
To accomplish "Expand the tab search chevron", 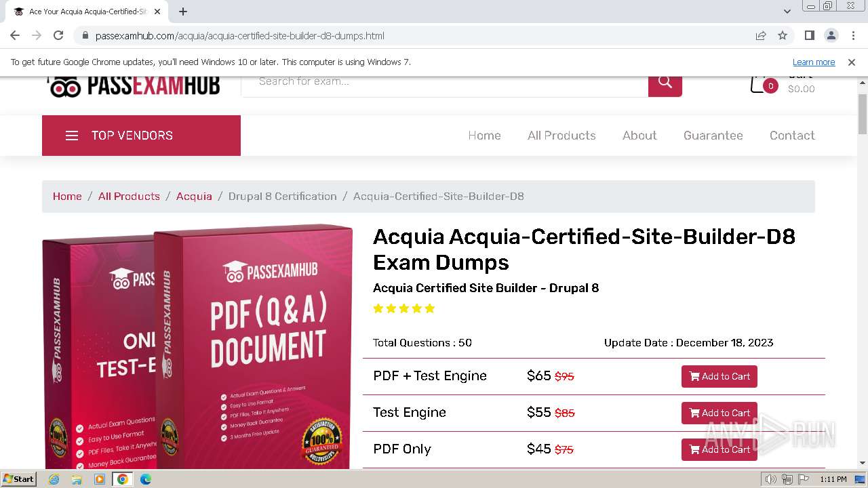I will pyautogui.click(x=787, y=12).
